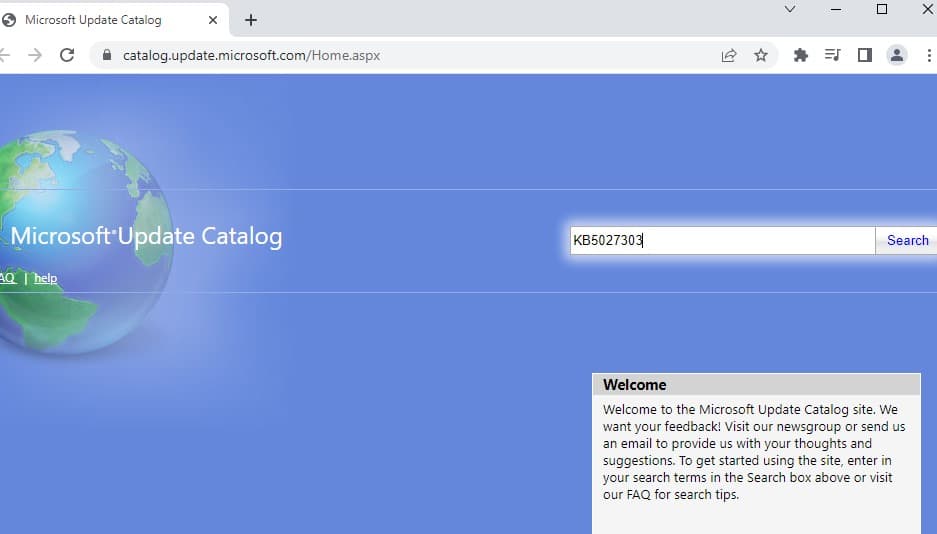
Task: Share this page using the share icon
Action: click(x=729, y=56)
